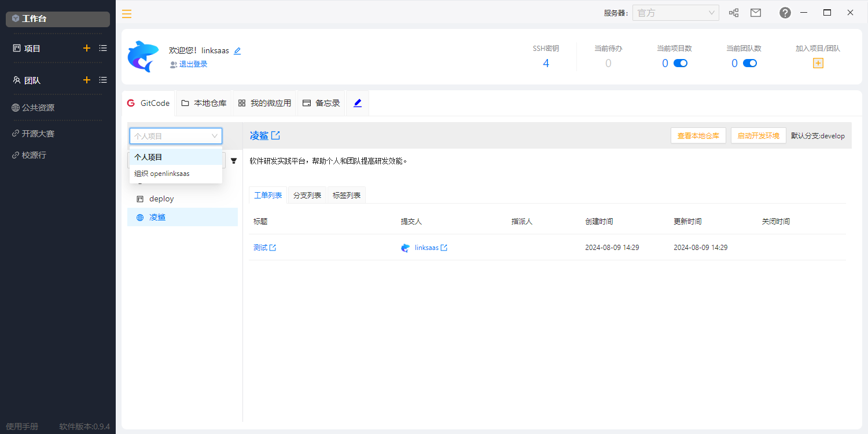
Task: Click the 启动开发环境 button
Action: [759, 135]
